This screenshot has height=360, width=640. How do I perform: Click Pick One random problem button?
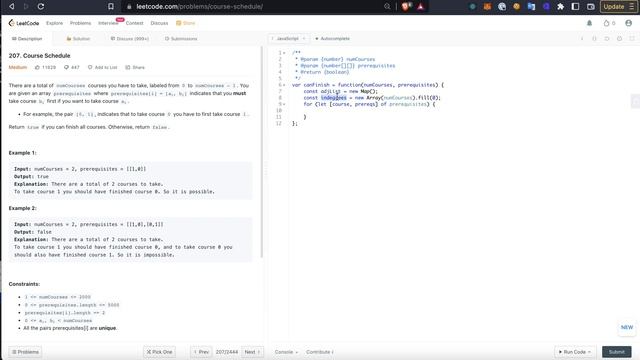click(x=159, y=352)
